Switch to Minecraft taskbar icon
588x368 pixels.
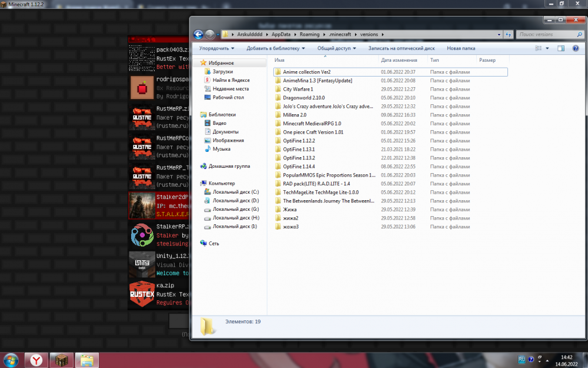(x=62, y=360)
